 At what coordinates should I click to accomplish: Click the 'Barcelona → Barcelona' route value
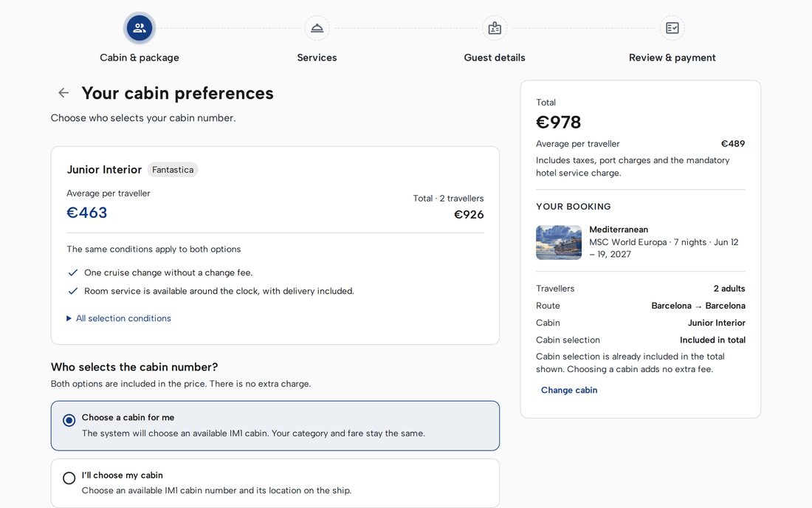pos(698,306)
